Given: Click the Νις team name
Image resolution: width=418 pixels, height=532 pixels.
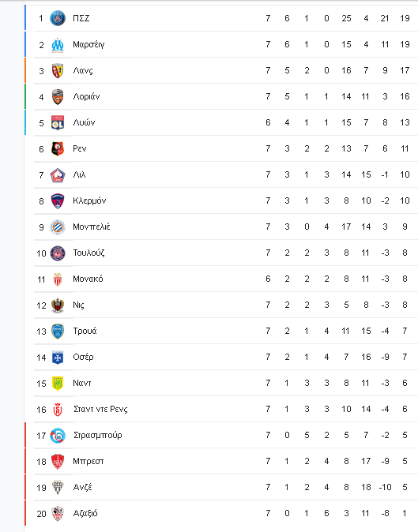Looking at the screenshot, I should pos(78,305).
